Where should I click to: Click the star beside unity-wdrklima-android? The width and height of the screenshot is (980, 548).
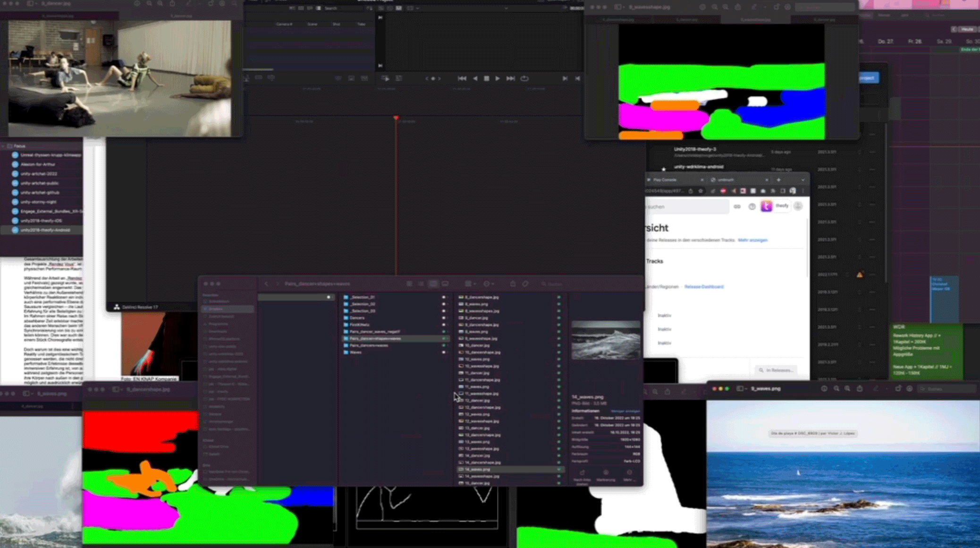[x=664, y=169]
